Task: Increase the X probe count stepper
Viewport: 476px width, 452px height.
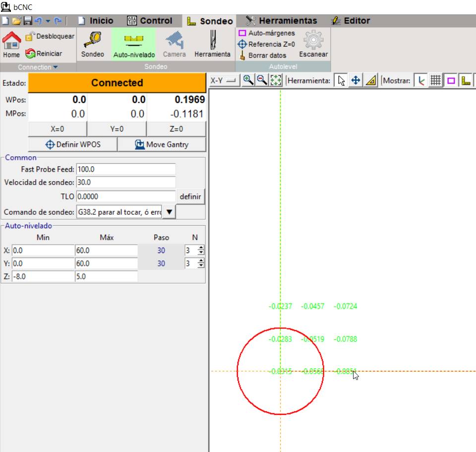Action: pos(200,248)
